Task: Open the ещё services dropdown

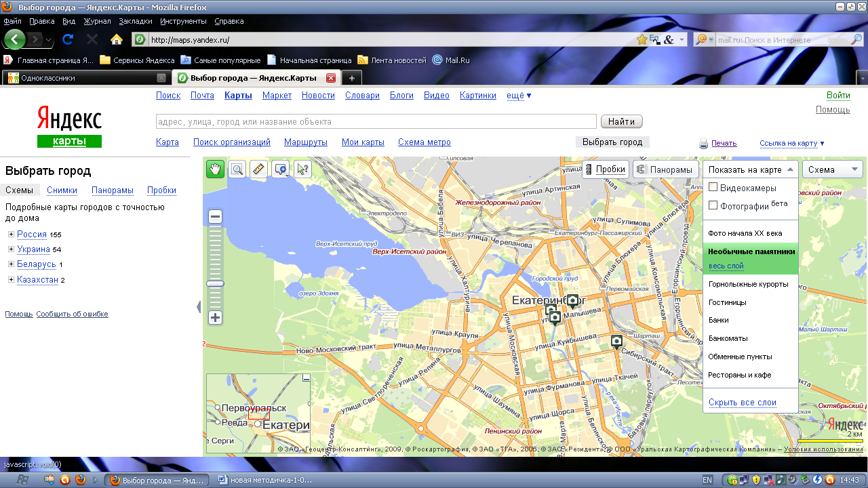Action: coord(519,96)
